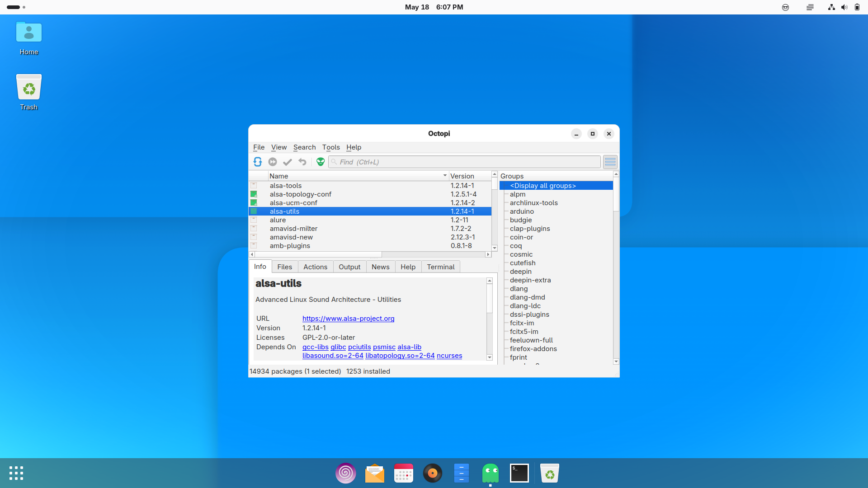Select the deepin-extra group

click(x=530, y=280)
